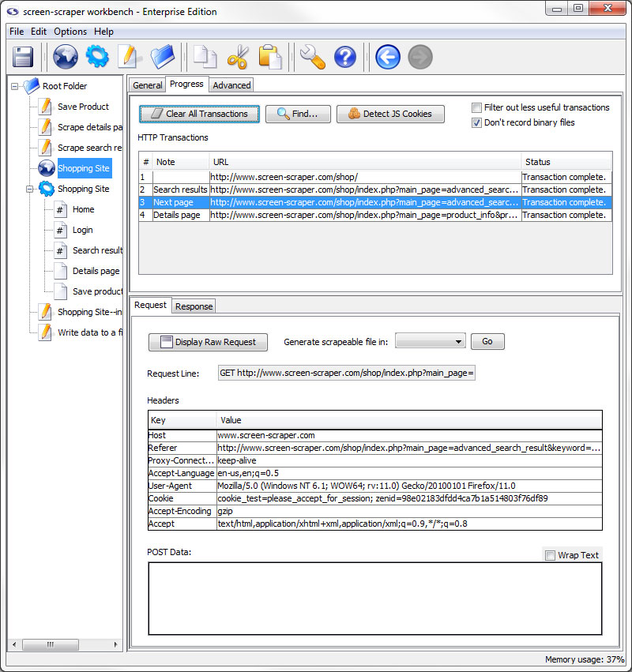Image resolution: width=632 pixels, height=672 pixels.
Task: Click the pencil icon beside Write data to a
Action: pyautogui.click(x=45, y=332)
